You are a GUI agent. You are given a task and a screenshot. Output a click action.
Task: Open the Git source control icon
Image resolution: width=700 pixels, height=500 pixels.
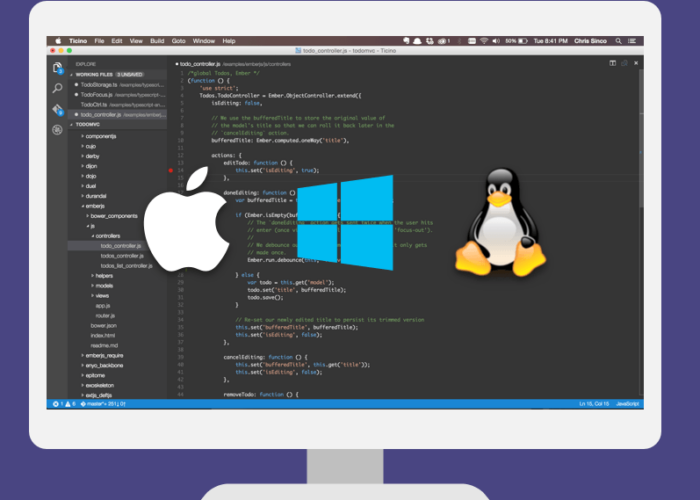coord(58,109)
